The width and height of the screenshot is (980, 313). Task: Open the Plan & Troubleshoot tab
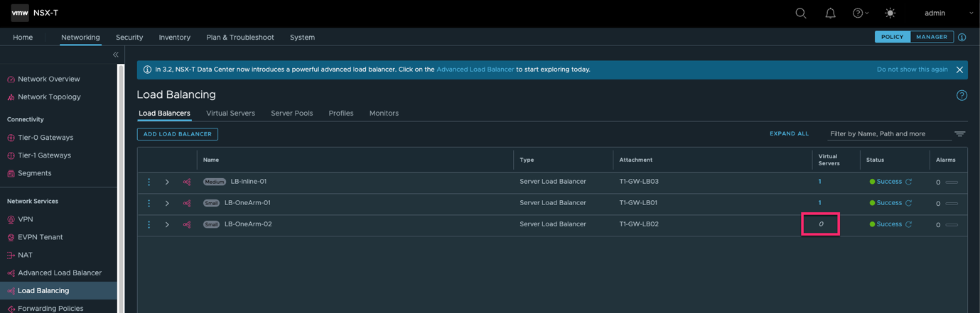click(x=240, y=37)
